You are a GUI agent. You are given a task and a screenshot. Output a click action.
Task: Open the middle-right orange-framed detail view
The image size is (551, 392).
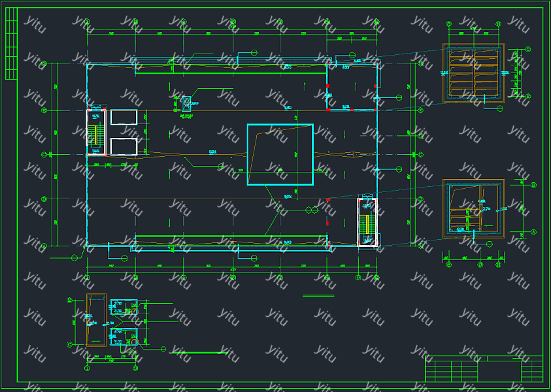[x=474, y=208]
